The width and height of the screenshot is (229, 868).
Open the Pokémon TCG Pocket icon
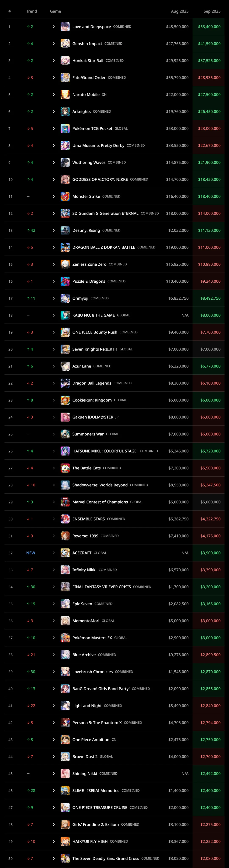point(65,128)
